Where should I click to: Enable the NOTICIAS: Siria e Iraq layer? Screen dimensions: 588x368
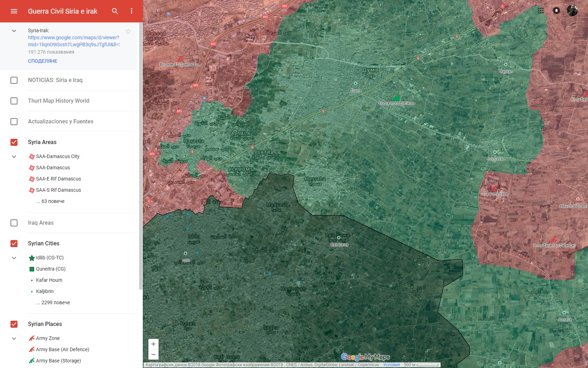tap(14, 80)
